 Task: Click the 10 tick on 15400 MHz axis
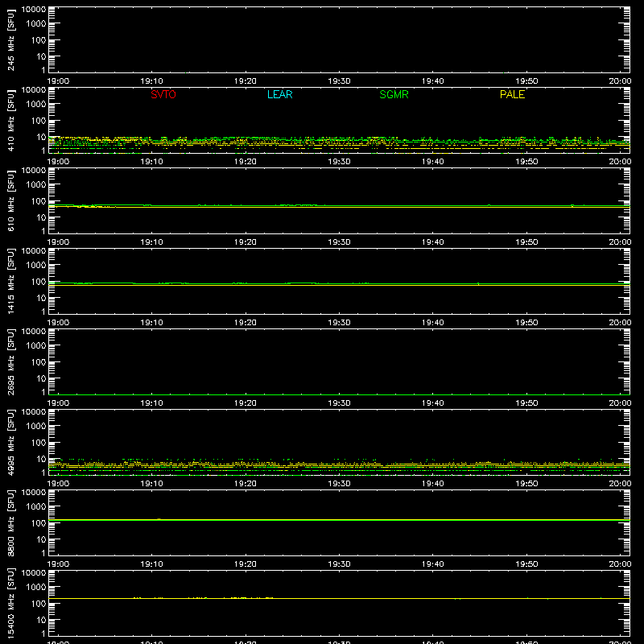(x=41, y=620)
